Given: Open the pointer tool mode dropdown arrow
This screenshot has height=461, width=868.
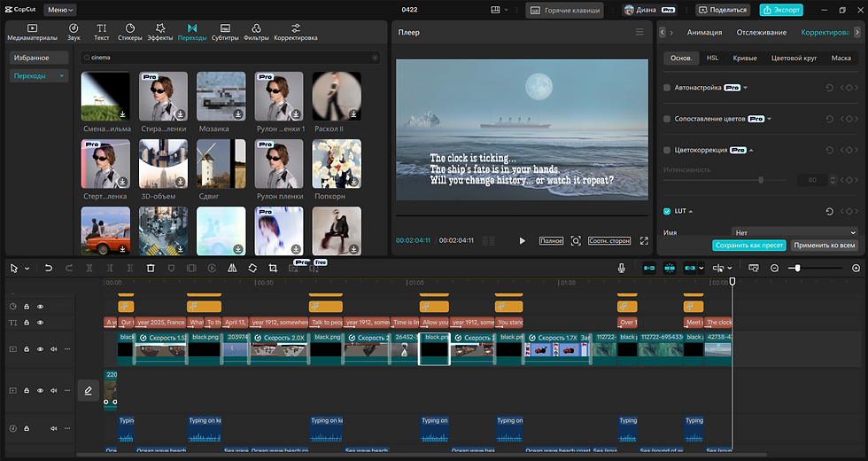Looking at the screenshot, I should coord(27,269).
